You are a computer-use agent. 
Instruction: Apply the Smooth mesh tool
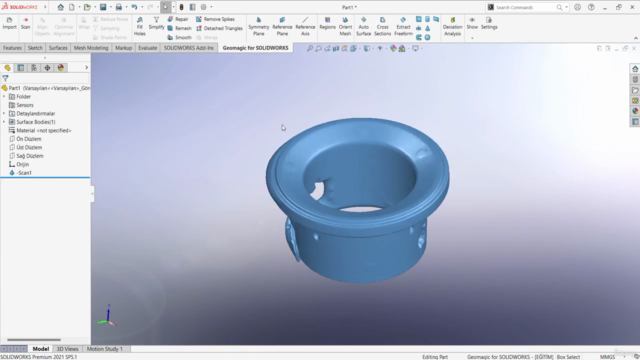click(179, 37)
